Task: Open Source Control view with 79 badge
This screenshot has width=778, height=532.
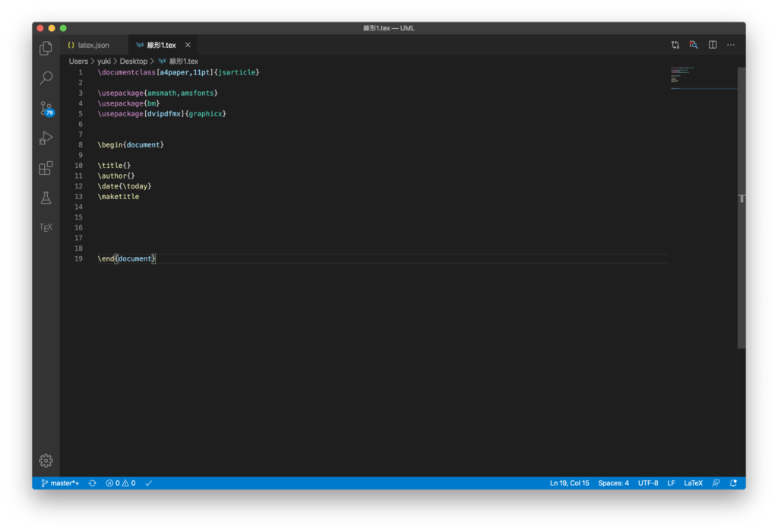Action: (x=46, y=108)
